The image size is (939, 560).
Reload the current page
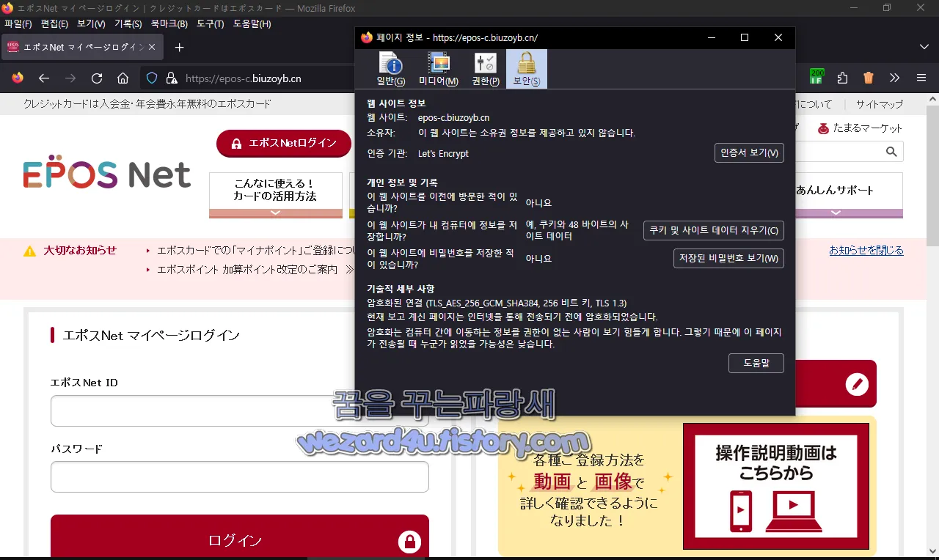[x=97, y=78]
